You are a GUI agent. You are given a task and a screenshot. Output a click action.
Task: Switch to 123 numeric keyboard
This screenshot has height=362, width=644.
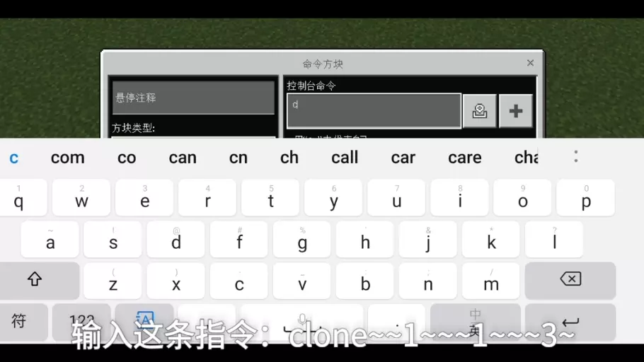[81, 322]
